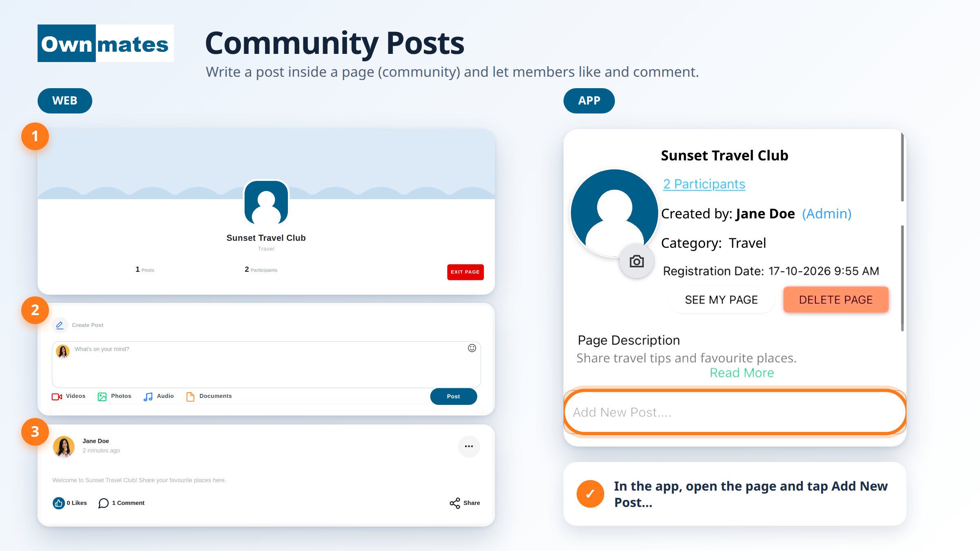
Task: Click in the What's on your mind field
Action: pyautogui.click(x=266, y=364)
